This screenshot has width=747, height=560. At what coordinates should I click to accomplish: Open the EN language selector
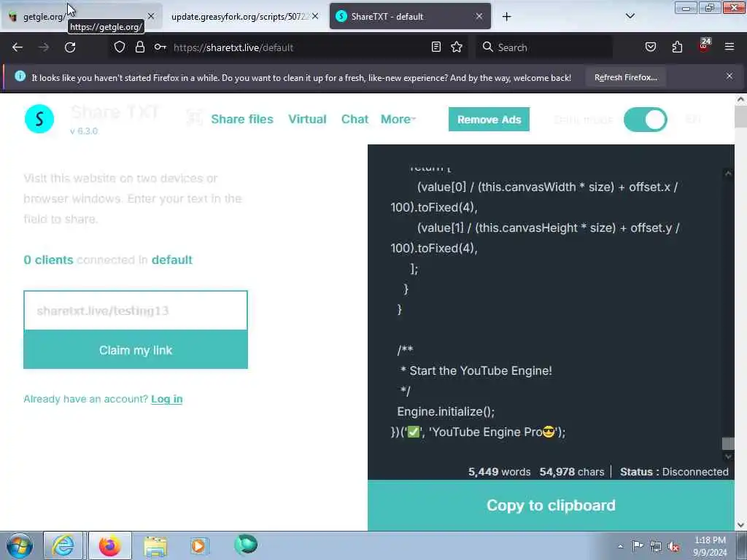693,120
